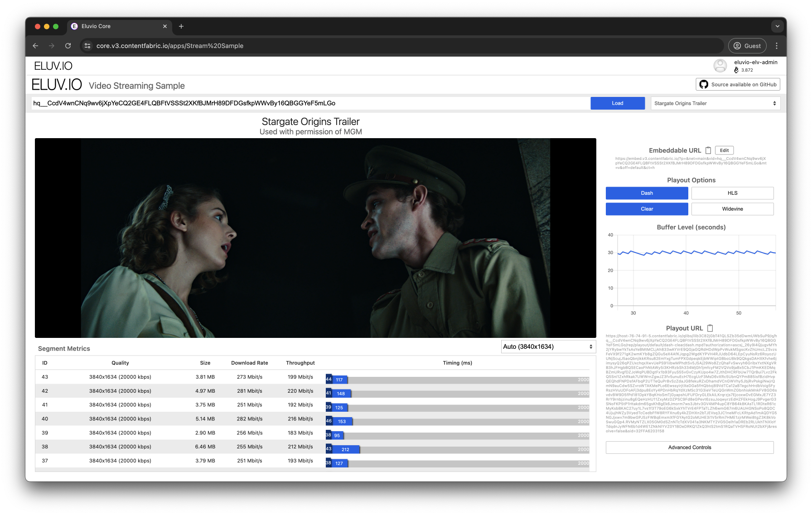Copy the Playout URL with clipboard icon

click(x=710, y=328)
